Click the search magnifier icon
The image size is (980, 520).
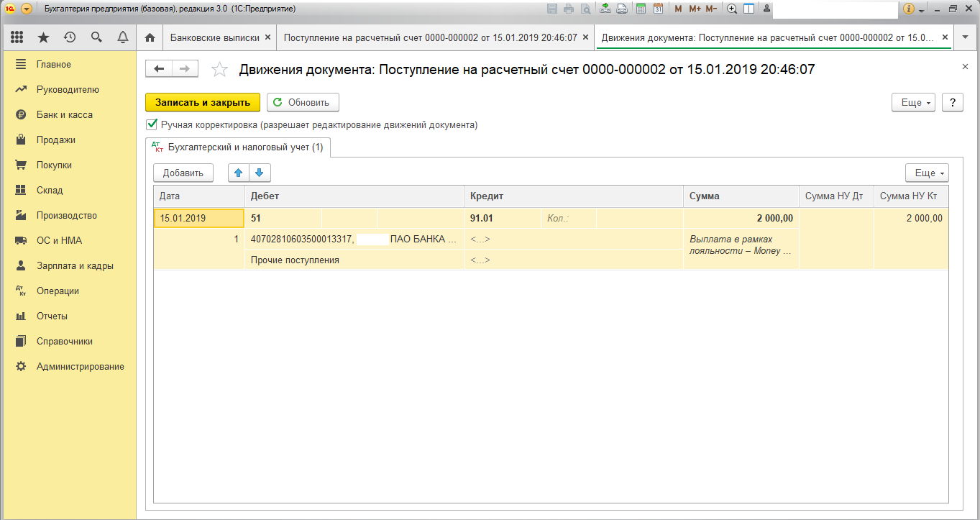96,37
